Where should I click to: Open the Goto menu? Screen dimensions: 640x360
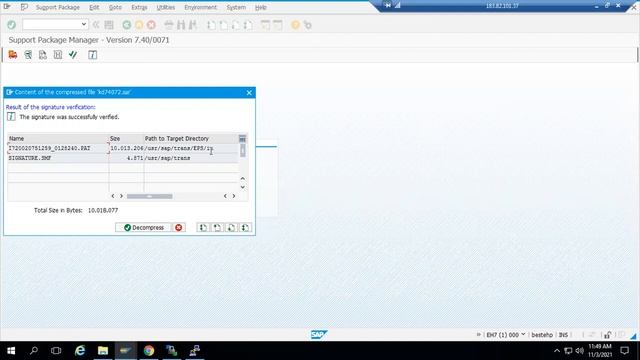click(116, 7)
